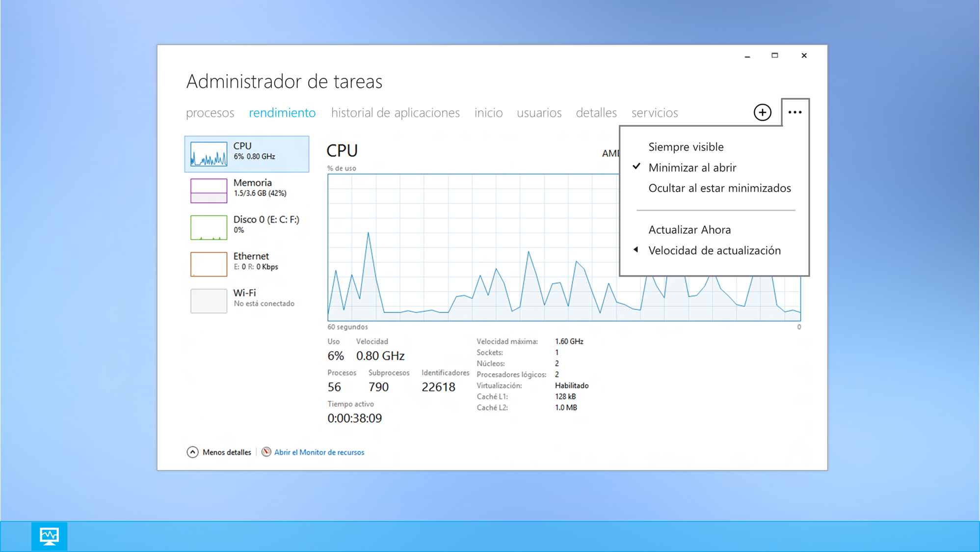Image resolution: width=980 pixels, height=552 pixels.
Task: Open Task Manager from the taskbar
Action: [x=49, y=536]
